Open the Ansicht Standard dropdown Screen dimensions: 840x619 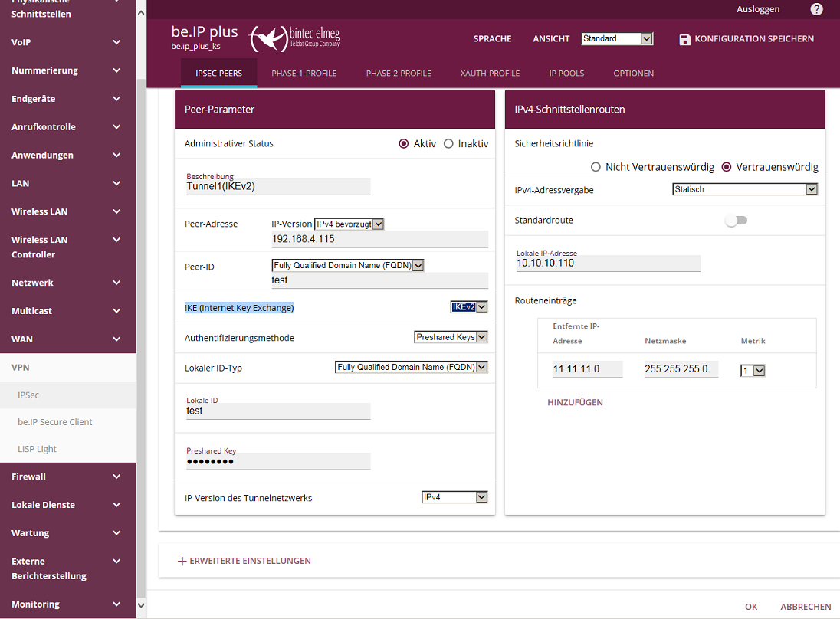coord(617,38)
